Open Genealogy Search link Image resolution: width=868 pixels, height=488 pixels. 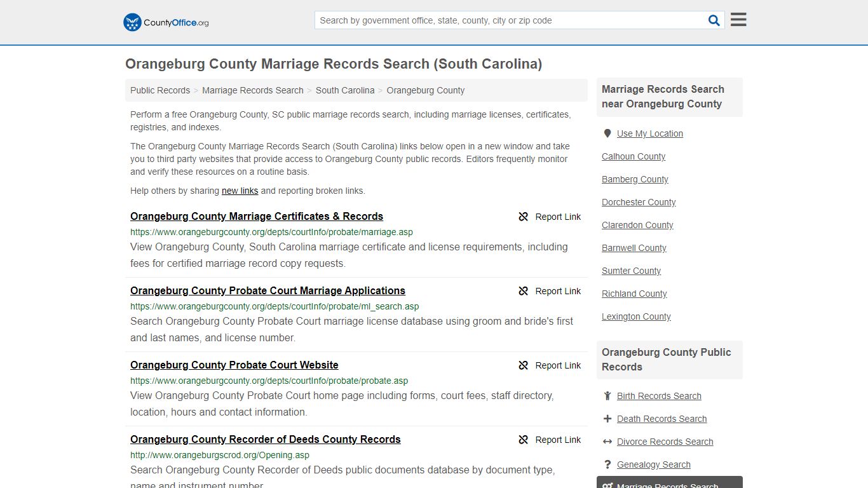tap(653, 464)
